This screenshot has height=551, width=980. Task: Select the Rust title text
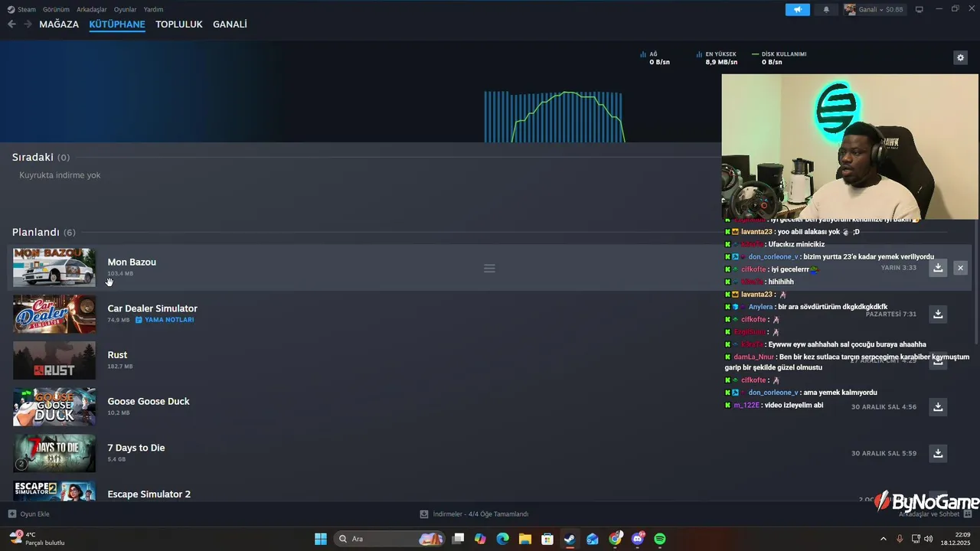pos(117,355)
